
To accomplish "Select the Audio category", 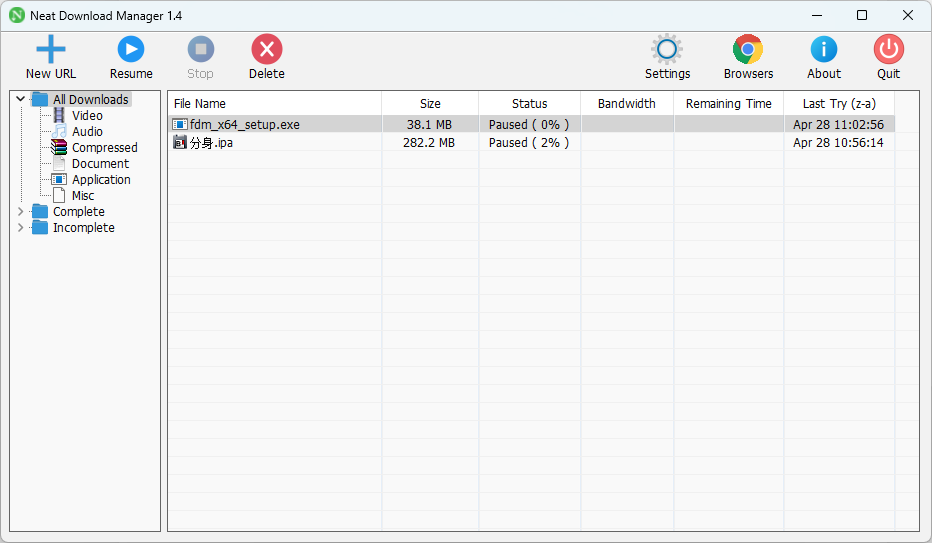I will coord(87,132).
